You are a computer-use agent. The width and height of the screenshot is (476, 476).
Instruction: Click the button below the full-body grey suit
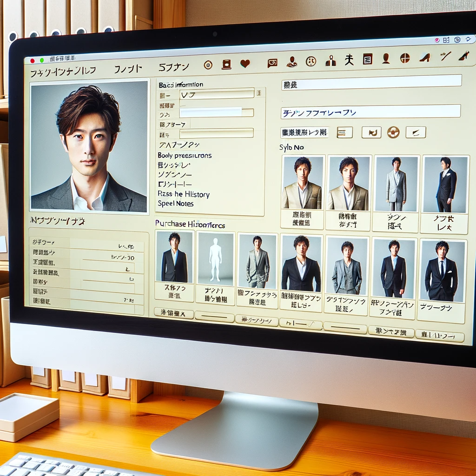257,321
